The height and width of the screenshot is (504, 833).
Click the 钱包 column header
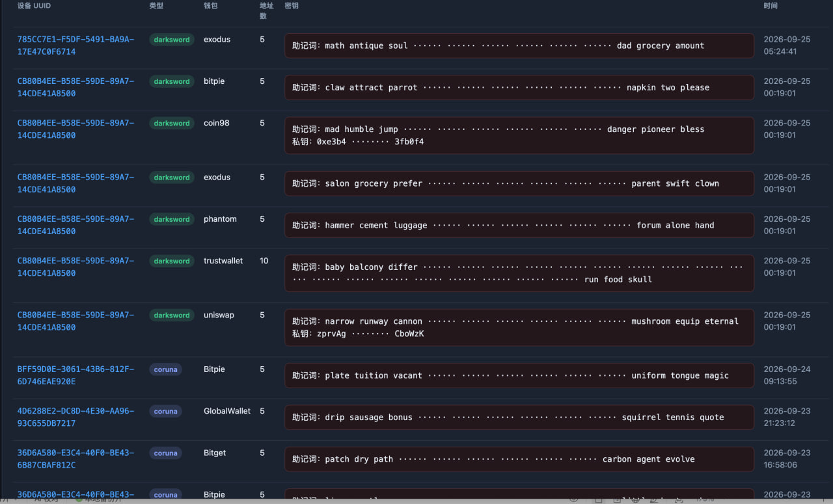pyautogui.click(x=211, y=6)
